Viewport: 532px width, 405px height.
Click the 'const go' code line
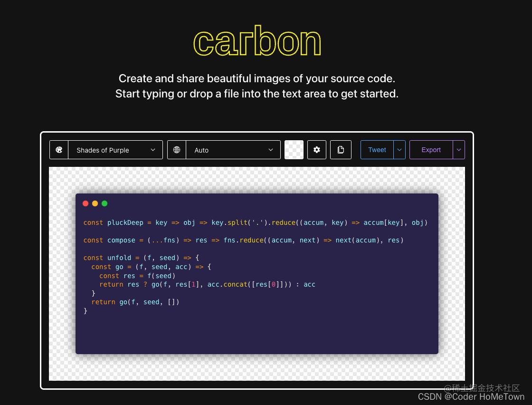tap(151, 267)
